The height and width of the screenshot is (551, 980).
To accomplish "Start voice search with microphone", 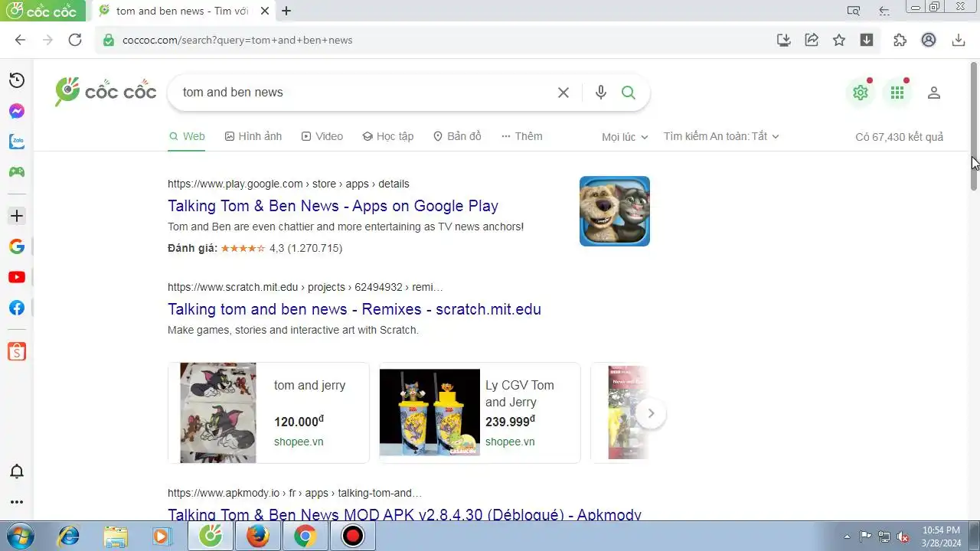I will click(x=601, y=93).
